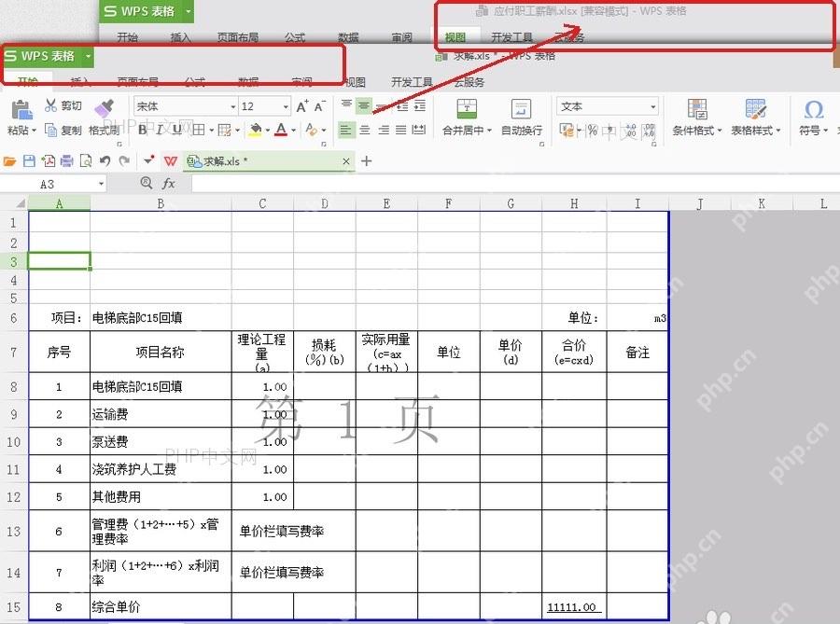Click the percent style icon
Image resolution: width=840 pixels, height=624 pixels.
[x=592, y=130]
